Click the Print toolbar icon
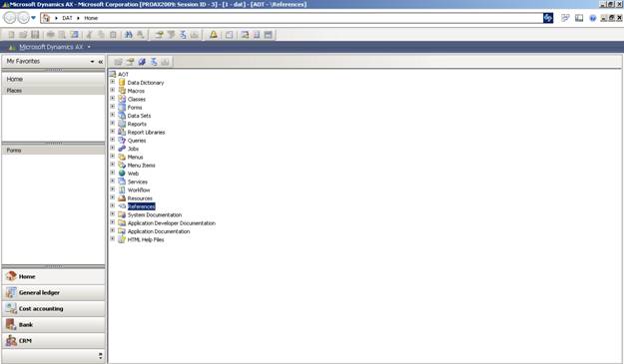 coord(51,35)
